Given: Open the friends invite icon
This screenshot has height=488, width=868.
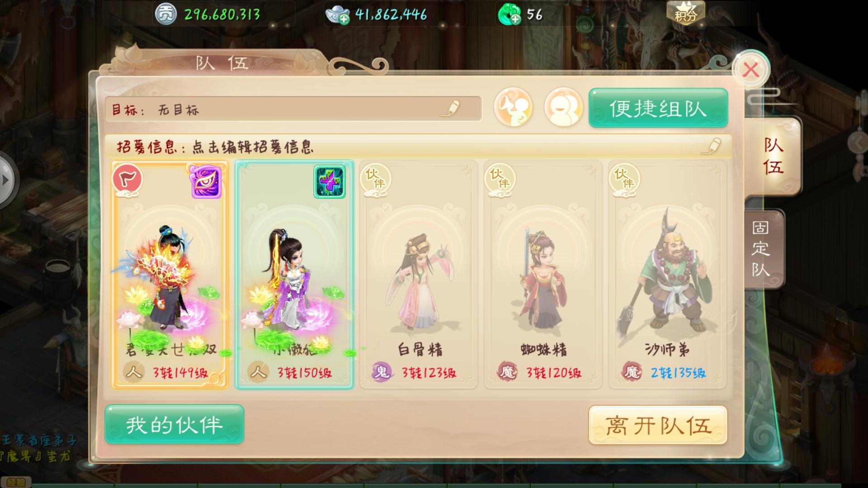Looking at the screenshot, I should pyautogui.click(x=563, y=107).
